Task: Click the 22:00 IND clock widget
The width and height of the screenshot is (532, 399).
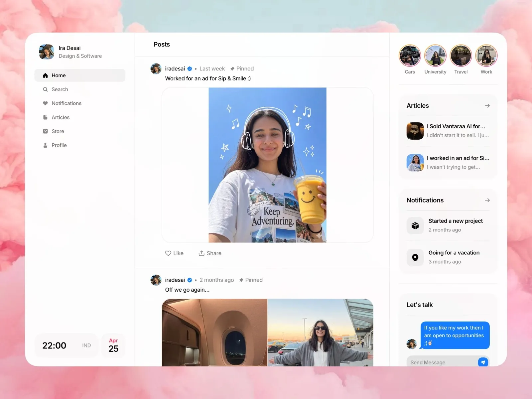Action: click(x=66, y=345)
